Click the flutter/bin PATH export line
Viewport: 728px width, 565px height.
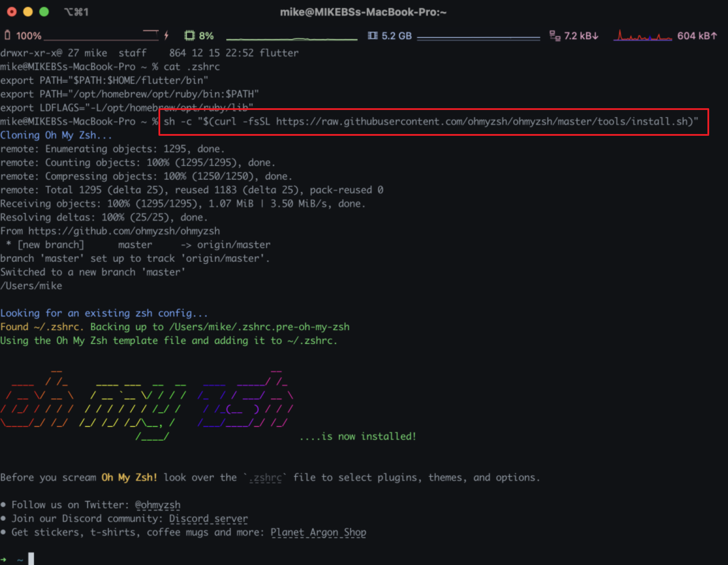click(104, 81)
